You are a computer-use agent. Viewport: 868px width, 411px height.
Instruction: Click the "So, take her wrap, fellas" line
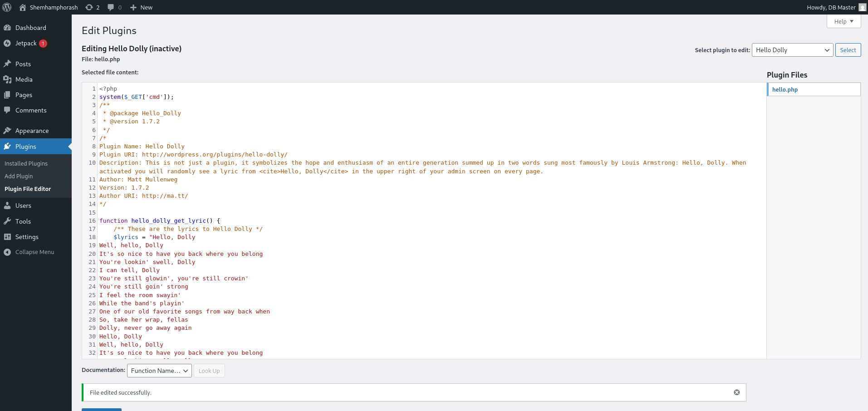point(144,319)
